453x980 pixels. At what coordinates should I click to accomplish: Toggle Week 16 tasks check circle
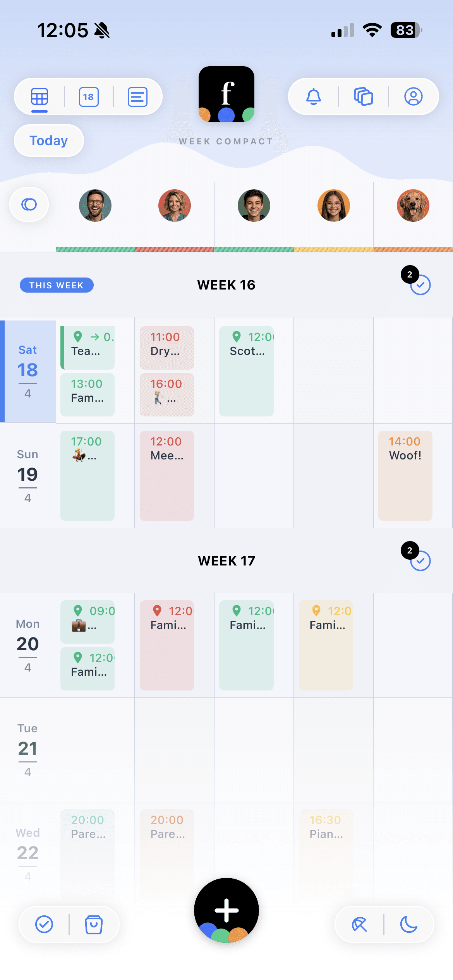(420, 285)
